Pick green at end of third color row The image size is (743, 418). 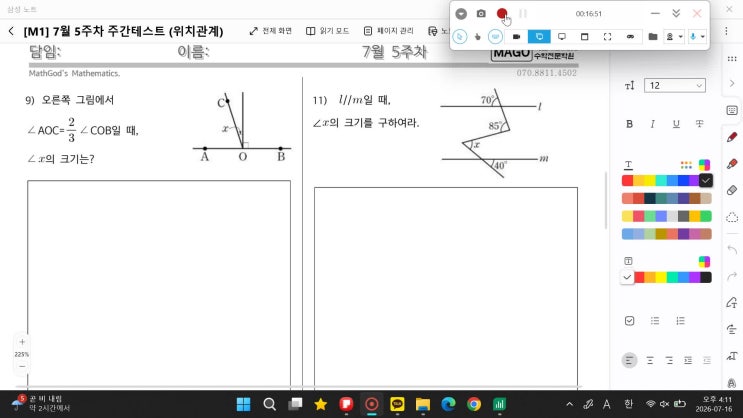click(706, 216)
